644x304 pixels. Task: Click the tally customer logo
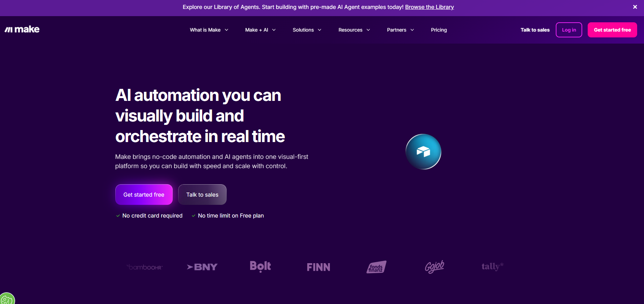point(493,266)
